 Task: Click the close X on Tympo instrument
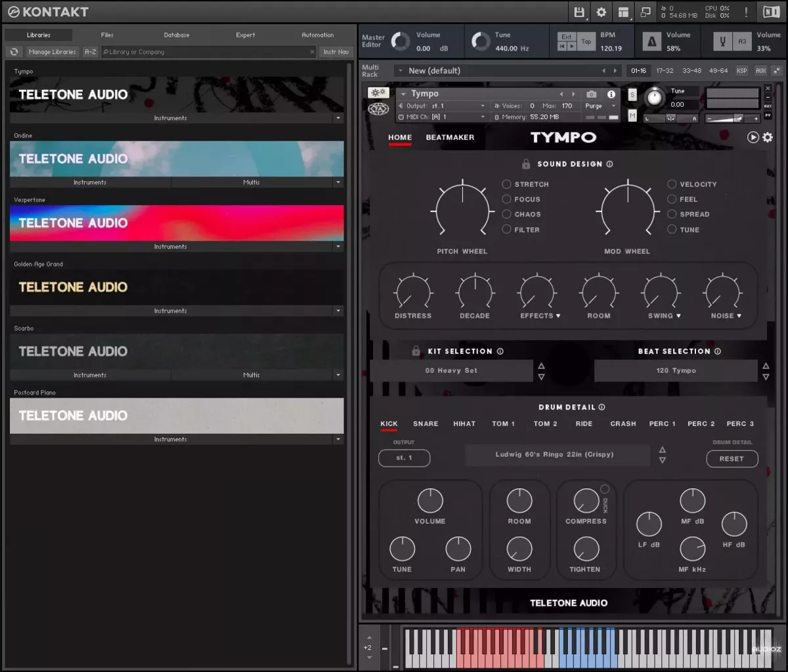point(768,89)
